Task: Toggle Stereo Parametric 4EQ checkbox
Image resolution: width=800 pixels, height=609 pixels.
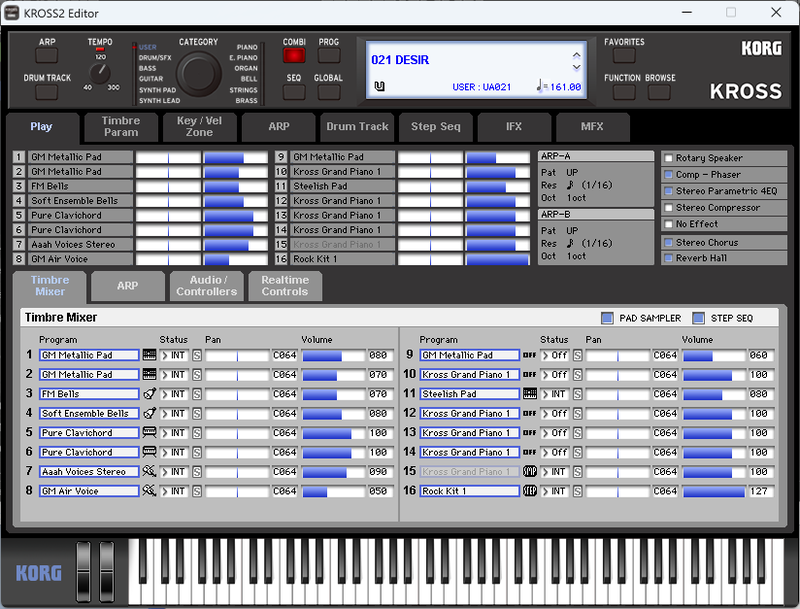Action: 668,191
